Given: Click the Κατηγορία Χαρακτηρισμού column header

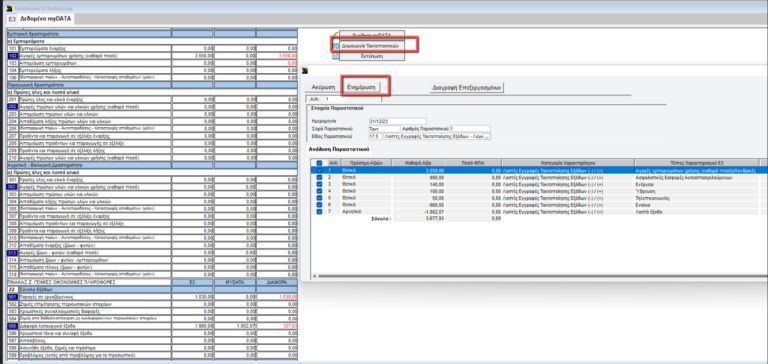Looking at the screenshot, I should tap(568, 163).
